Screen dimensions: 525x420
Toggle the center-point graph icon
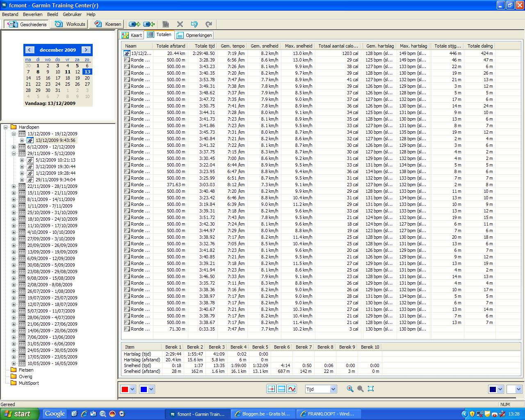pos(271,389)
